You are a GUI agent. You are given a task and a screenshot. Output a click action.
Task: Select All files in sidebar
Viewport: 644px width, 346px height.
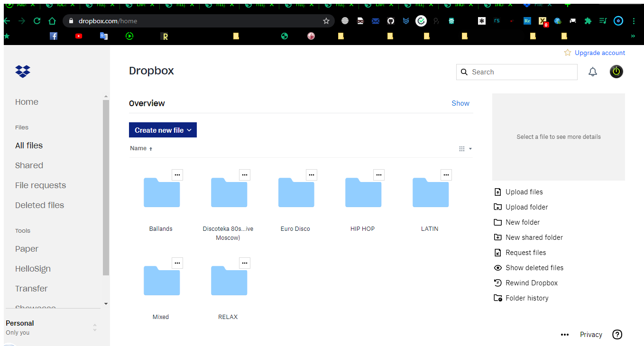click(x=29, y=146)
